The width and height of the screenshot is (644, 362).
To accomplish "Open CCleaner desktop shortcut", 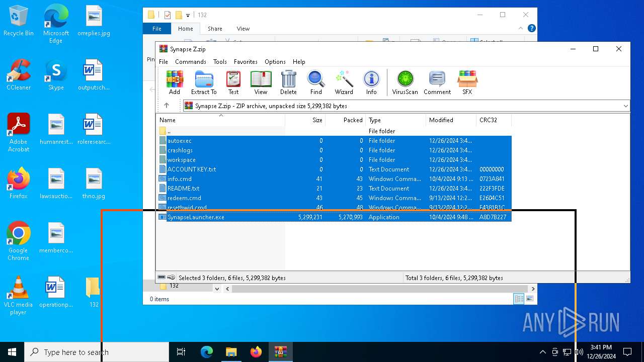I will 19,75.
